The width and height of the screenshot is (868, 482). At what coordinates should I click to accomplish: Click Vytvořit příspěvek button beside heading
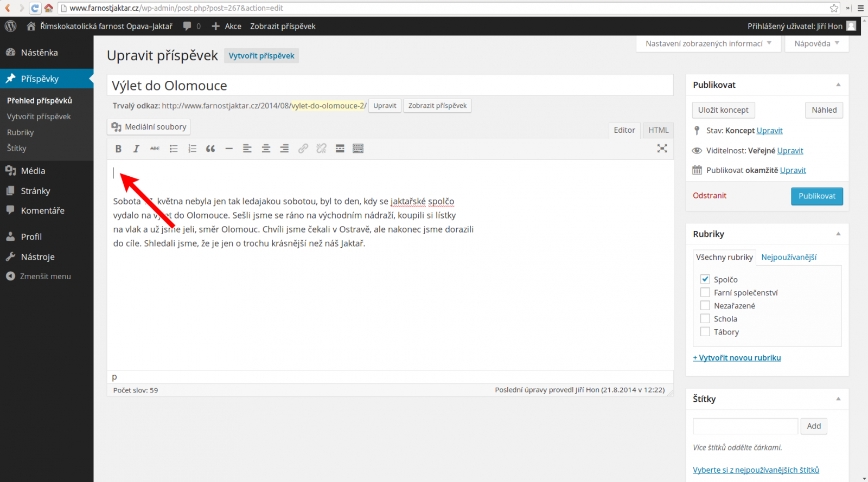(261, 56)
